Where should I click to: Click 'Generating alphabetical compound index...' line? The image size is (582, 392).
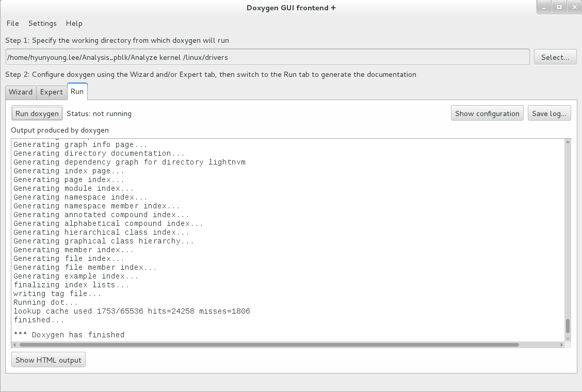(108, 223)
